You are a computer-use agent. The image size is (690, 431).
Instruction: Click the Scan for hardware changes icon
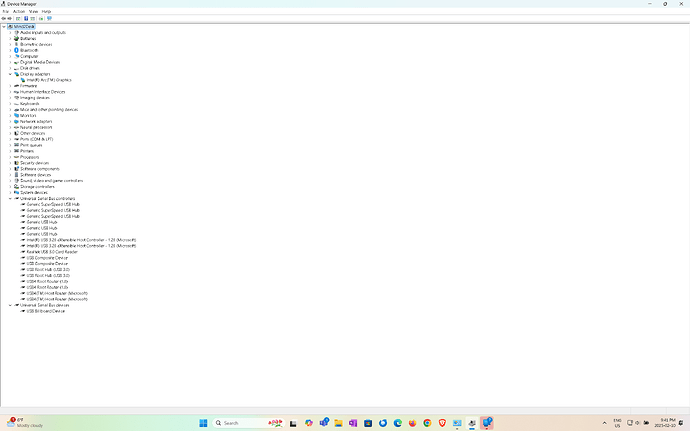point(50,18)
